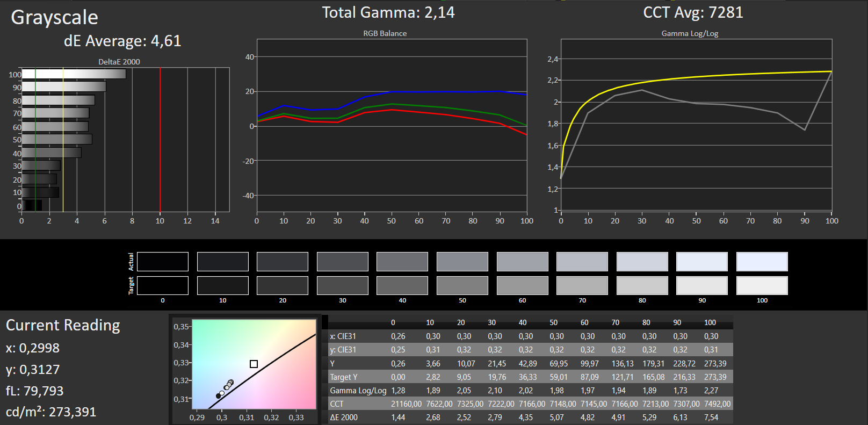Click Target Y value 59,01
The image size is (868, 425).
pyautogui.click(x=559, y=377)
